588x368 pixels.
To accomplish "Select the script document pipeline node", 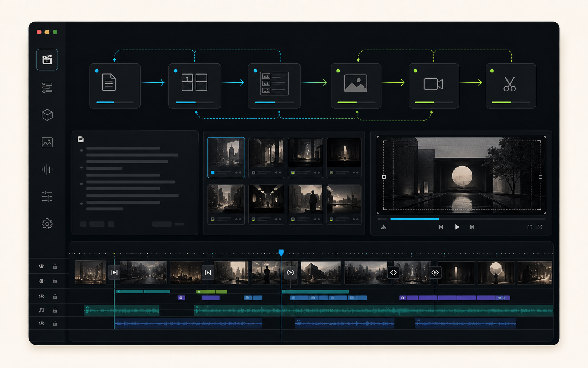I will pos(115,86).
